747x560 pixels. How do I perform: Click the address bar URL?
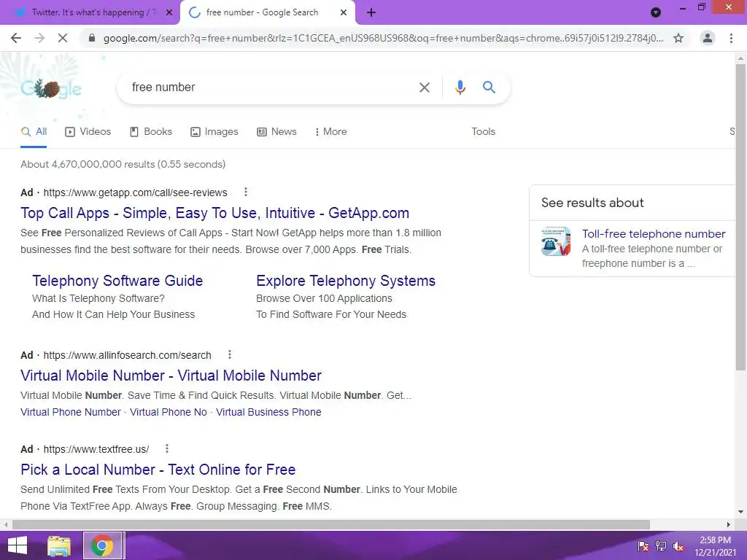click(x=383, y=38)
